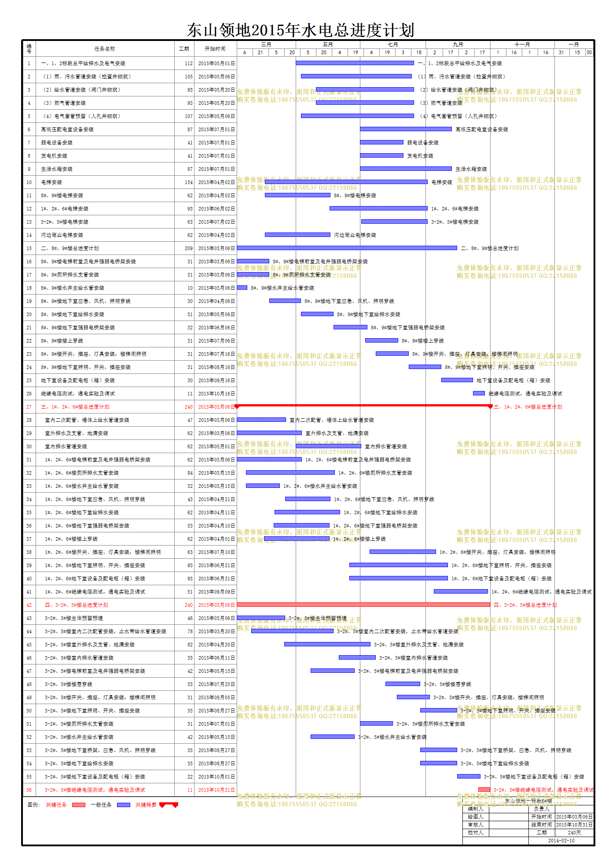
Task: Click the red 关键摘要 legend marker
Action: click(169, 805)
